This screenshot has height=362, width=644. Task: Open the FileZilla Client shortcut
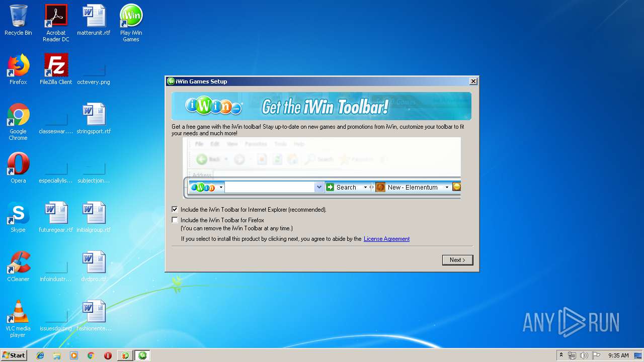[x=56, y=69]
